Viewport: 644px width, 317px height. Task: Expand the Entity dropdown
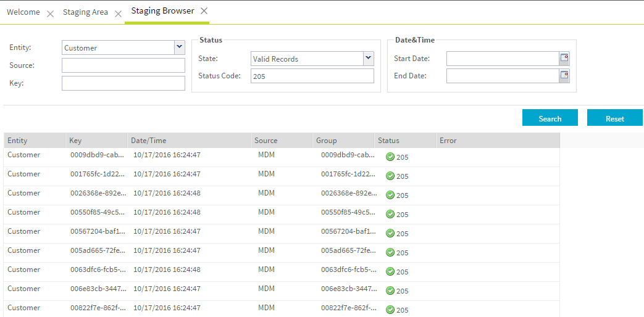(x=179, y=47)
